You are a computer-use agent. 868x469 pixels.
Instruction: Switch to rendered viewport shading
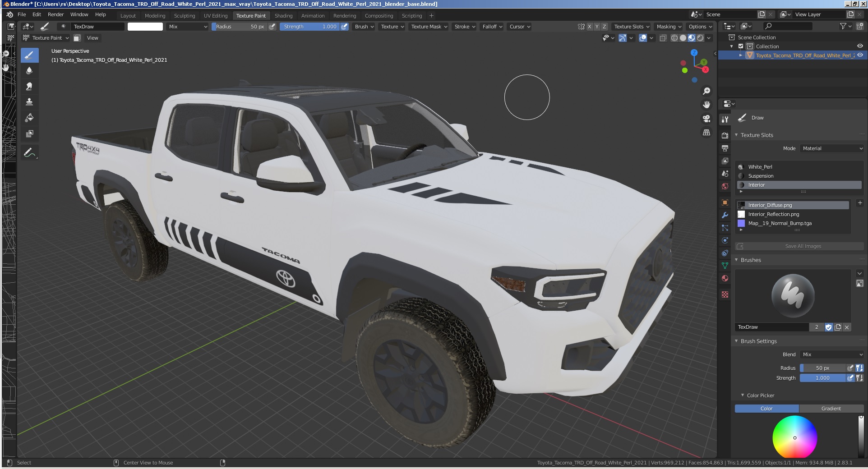[700, 38]
